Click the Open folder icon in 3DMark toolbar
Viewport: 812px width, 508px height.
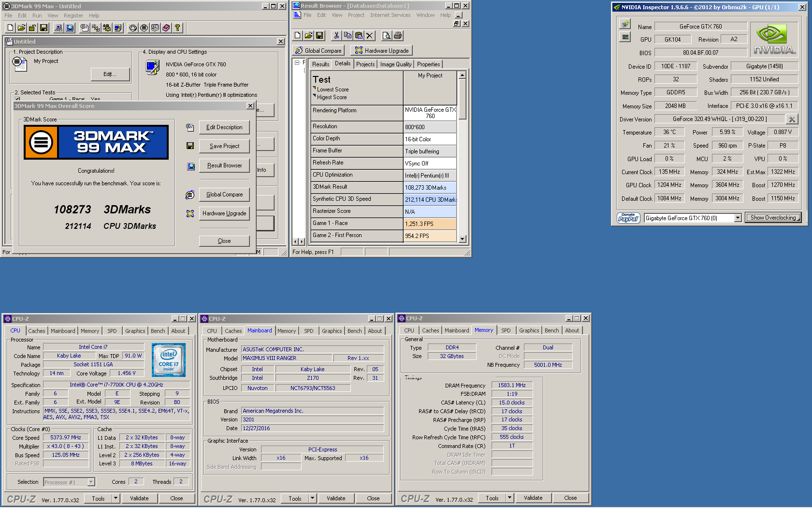click(x=21, y=28)
